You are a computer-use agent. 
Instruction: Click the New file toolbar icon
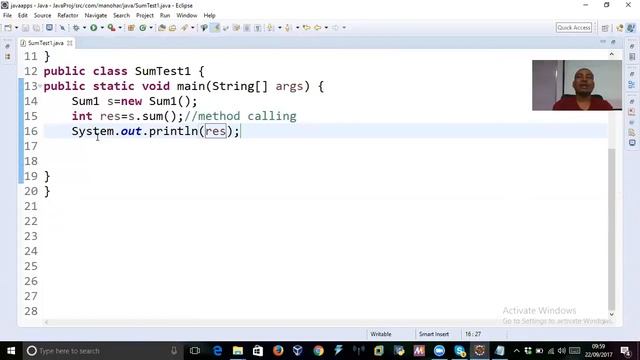(x=8, y=28)
